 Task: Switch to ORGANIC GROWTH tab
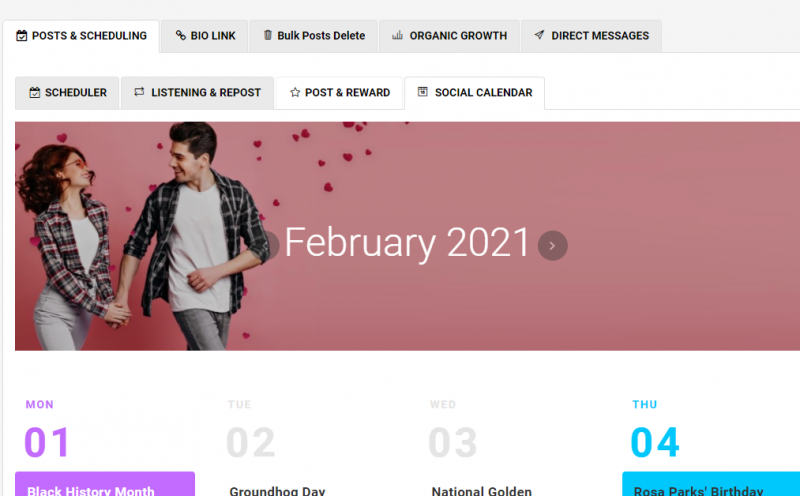449,36
